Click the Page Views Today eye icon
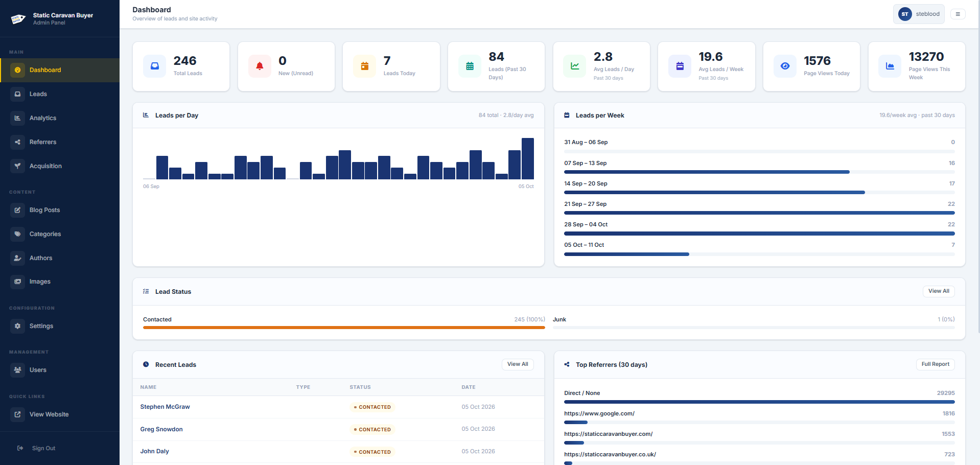Screen dimensions: 980x465 (785, 66)
